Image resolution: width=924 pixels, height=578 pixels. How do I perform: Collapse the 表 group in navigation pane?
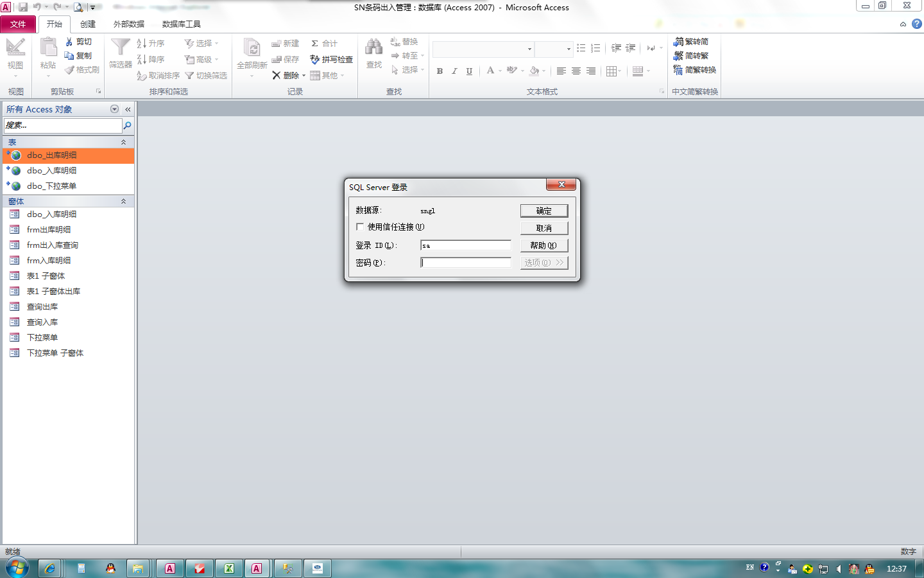coord(123,142)
